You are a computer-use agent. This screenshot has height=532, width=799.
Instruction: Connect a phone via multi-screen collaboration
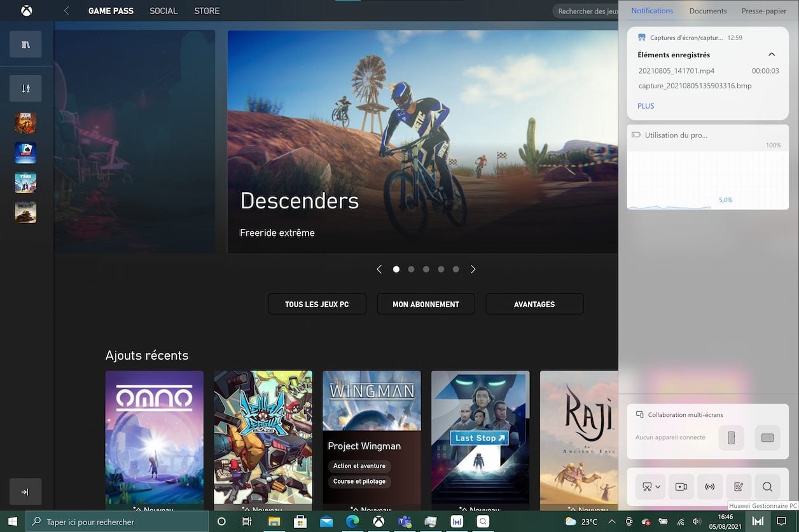(x=731, y=438)
